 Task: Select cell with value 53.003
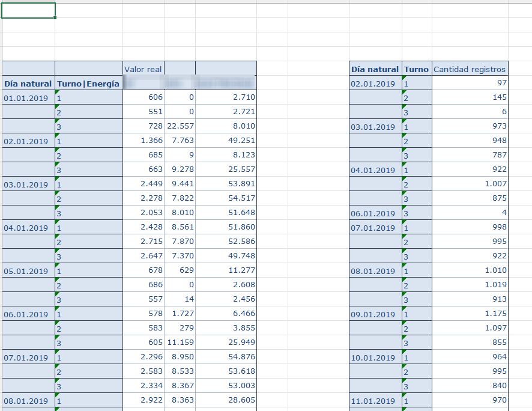coord(226,386)
